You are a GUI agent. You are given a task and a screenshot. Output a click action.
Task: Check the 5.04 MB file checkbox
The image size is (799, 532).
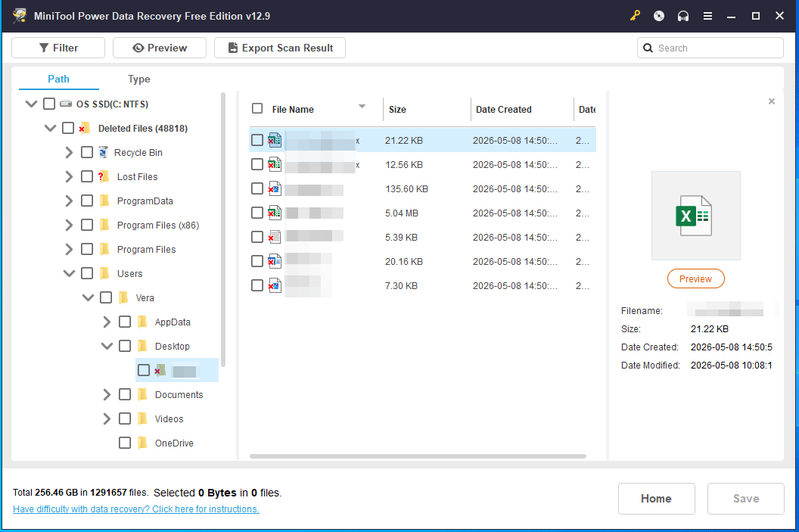click(257, 213)
